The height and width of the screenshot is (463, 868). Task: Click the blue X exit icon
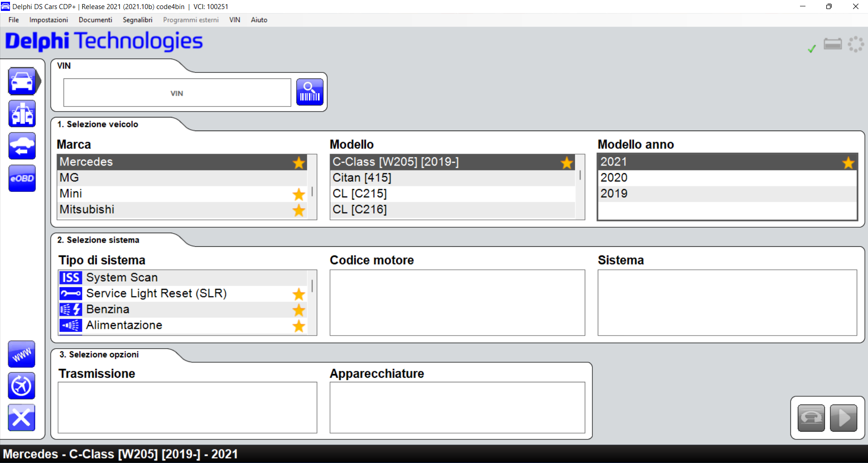21,418
